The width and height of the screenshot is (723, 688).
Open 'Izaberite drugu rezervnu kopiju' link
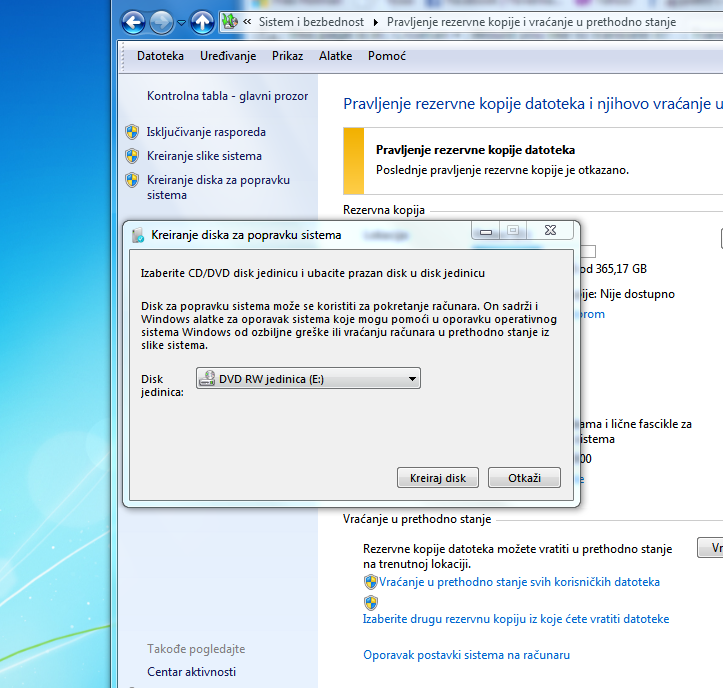tap(516, 619)
